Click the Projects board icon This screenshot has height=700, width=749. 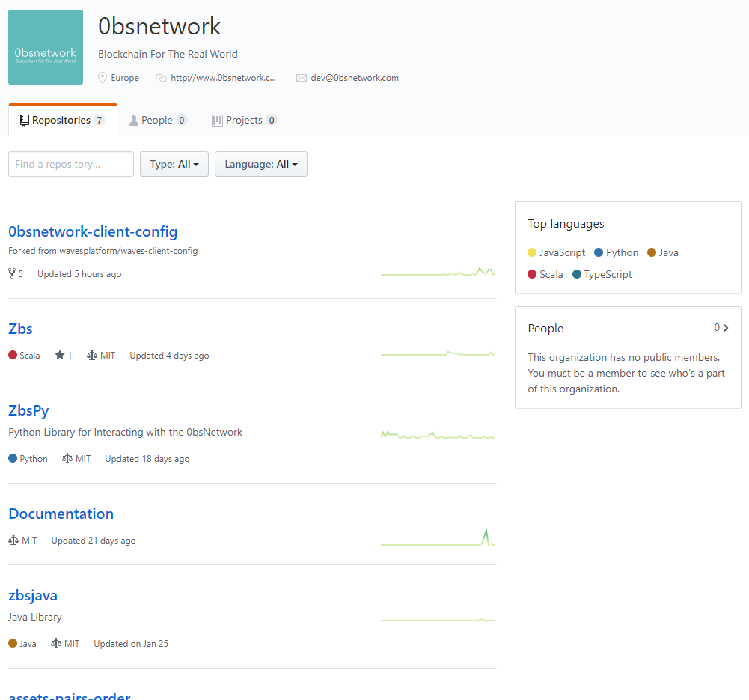coord(217,121)
